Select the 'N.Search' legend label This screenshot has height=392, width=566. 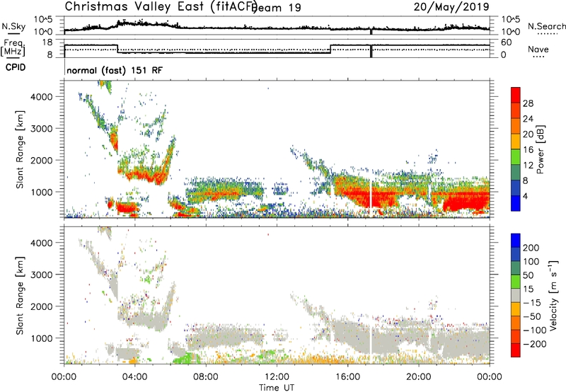pyautogui.click(x=546, y=26)
